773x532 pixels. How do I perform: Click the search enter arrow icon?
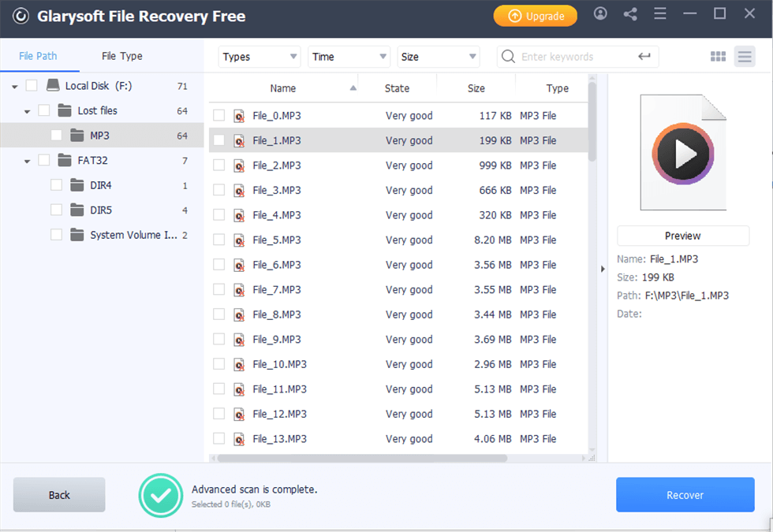tap(644, 56)
